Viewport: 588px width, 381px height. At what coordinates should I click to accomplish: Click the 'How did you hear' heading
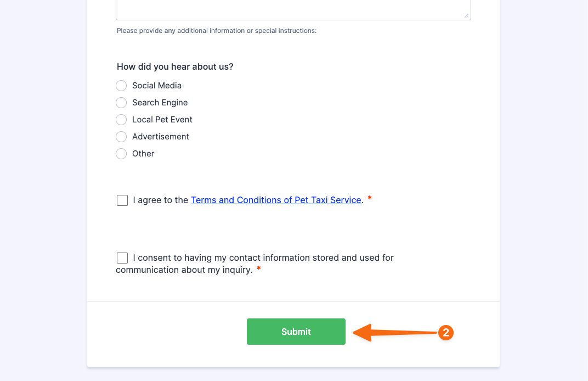pyautogui.click(x=175, y=66)
